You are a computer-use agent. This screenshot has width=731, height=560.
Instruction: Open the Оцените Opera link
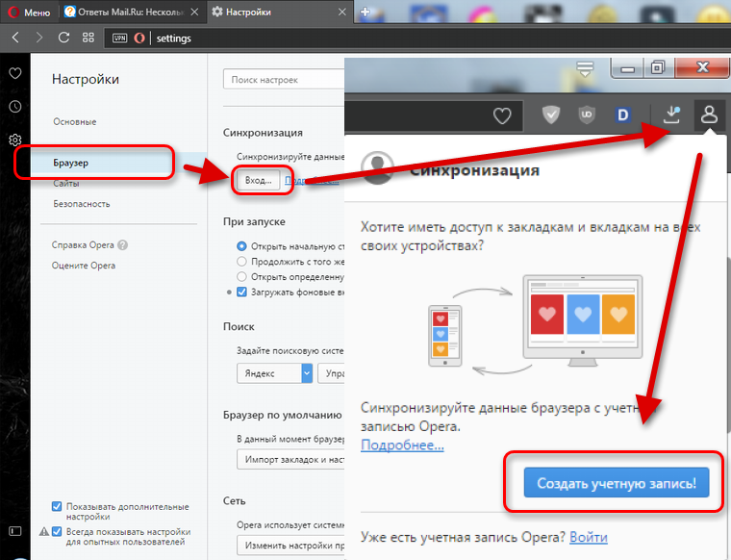point(84,266)
